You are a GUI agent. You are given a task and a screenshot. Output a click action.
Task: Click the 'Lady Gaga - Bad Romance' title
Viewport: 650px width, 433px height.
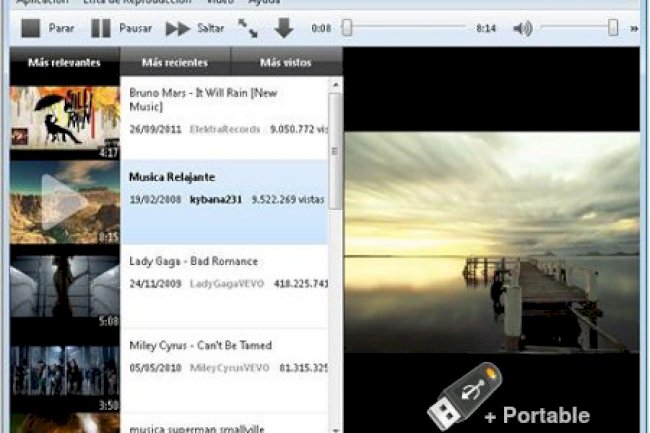click(x=194, y=261)
